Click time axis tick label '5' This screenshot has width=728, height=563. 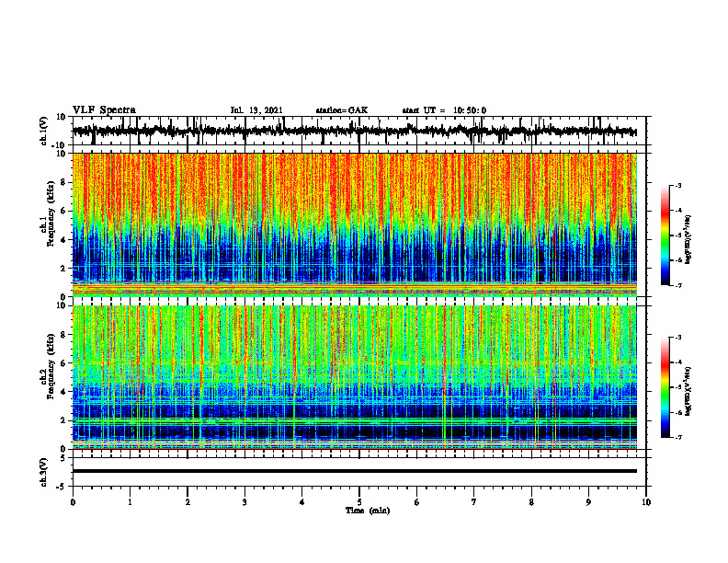pos(359,502)
